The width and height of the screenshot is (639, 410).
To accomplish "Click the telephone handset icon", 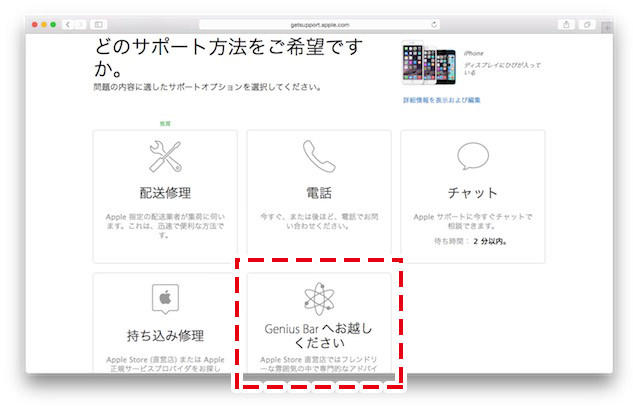I will pos(319,157).
